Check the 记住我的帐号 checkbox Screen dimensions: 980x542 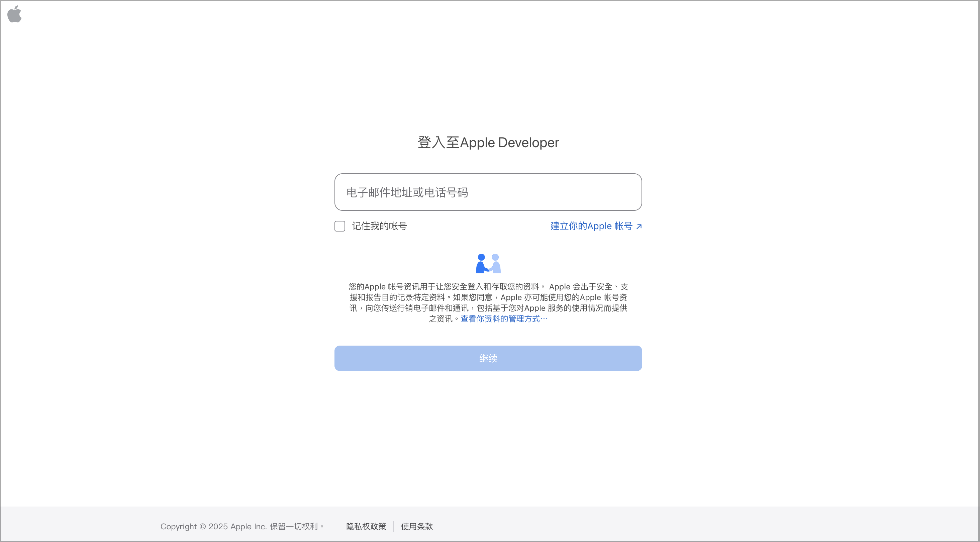340,226
